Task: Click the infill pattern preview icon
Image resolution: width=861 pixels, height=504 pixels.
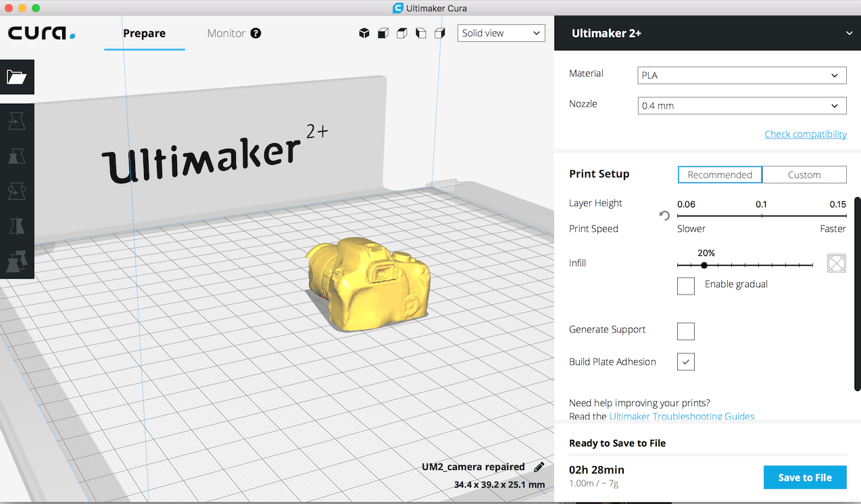Action: pos(837,263)
